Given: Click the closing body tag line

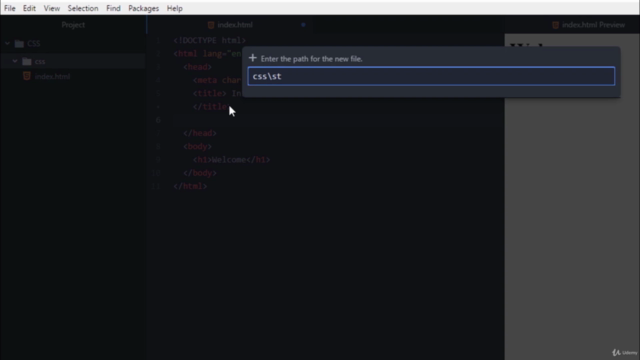Looking at the screenshot, I should click(200, 173).
